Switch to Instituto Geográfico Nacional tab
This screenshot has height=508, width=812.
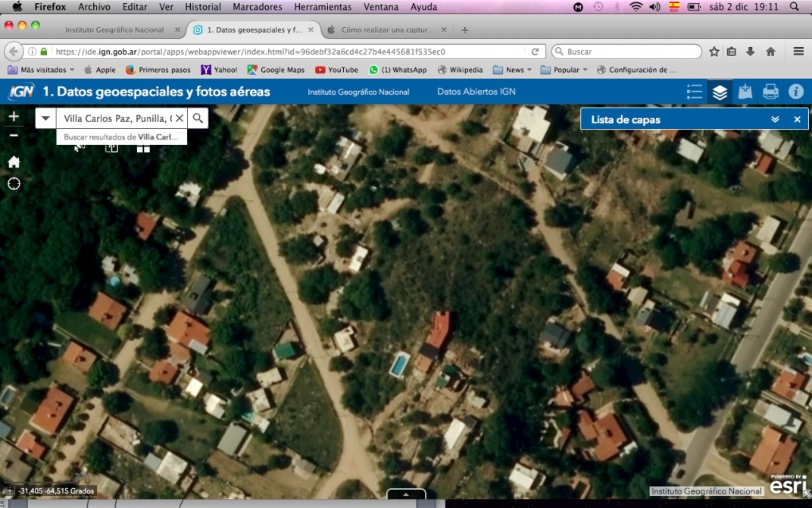point(114,30)
